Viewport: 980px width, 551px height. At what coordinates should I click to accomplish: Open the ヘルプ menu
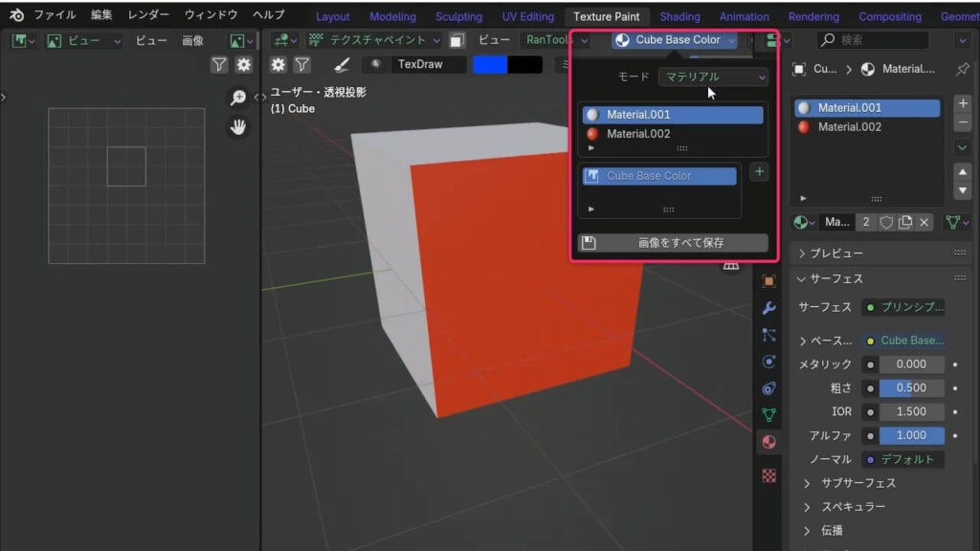269,15
